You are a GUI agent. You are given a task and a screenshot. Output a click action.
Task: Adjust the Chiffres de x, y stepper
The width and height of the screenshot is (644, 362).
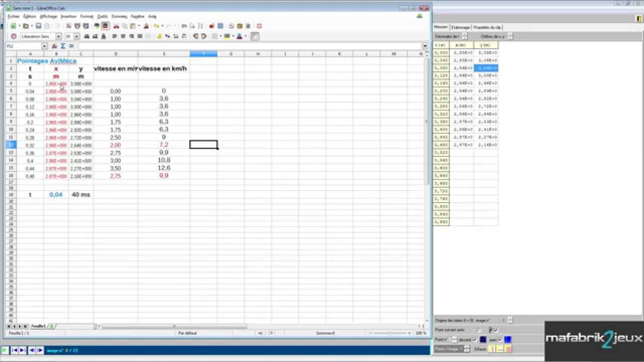[x=510, y=36]
